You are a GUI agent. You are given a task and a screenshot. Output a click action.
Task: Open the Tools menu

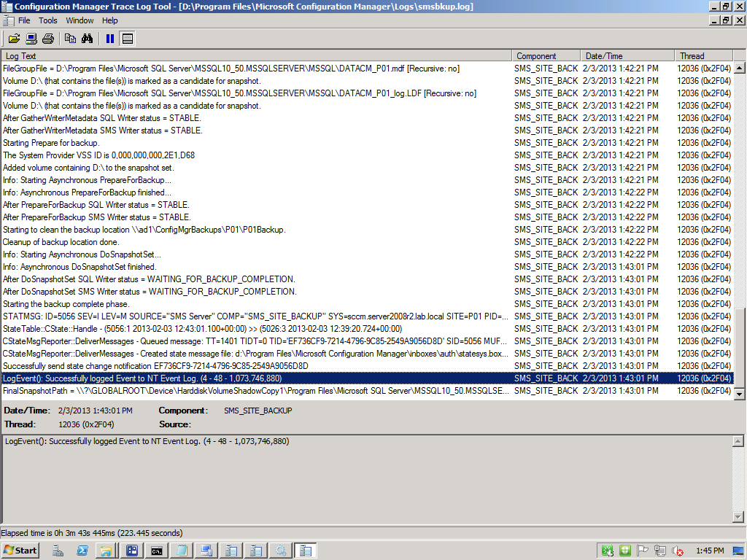(x=47, y=20)
